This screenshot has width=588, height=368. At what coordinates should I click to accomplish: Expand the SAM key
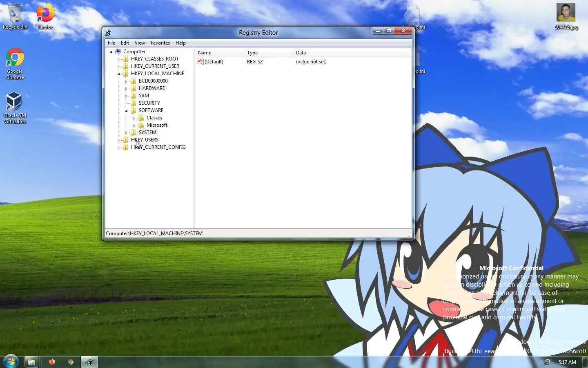(x=126, y=96)
